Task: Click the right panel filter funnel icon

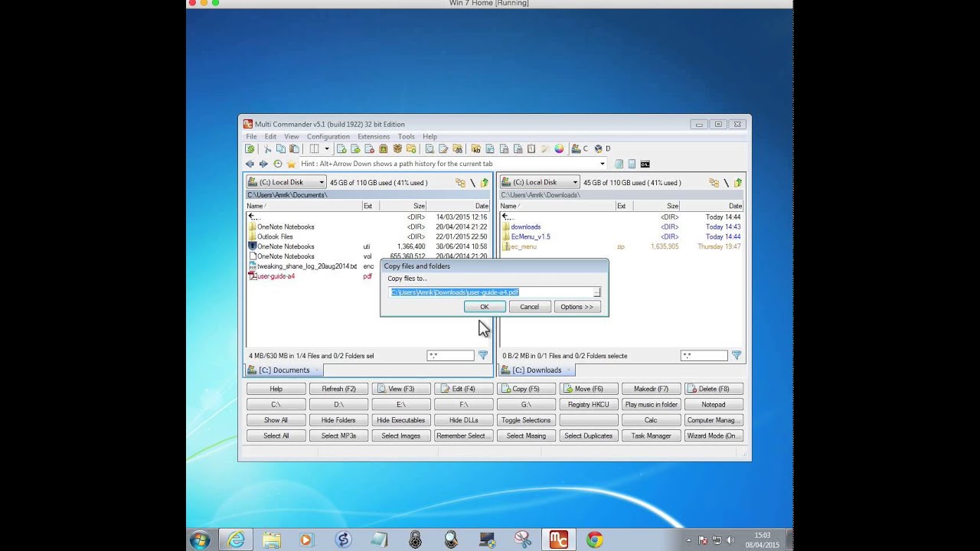Action: click(x=737, y=355)
